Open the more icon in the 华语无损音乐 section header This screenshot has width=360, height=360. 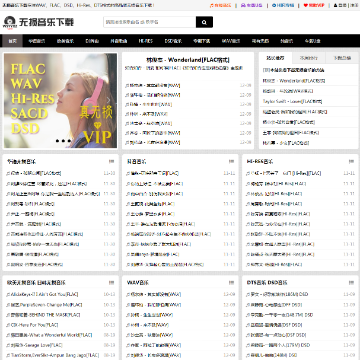coord(111,162)
